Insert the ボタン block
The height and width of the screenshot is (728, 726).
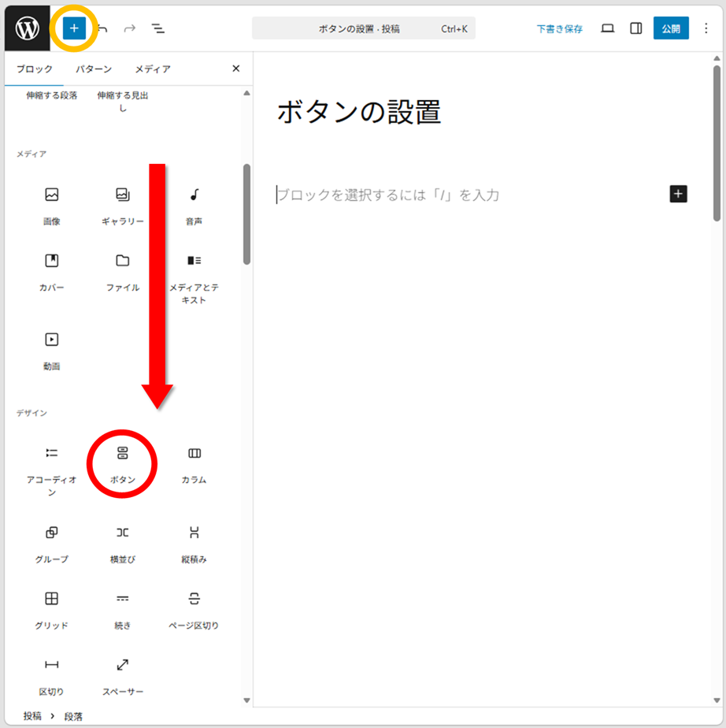[122, 462]
